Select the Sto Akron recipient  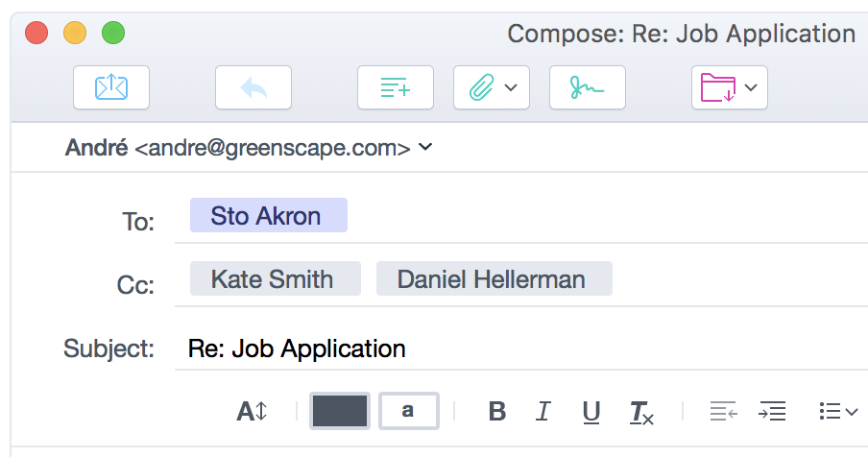(x=266, y=215)
